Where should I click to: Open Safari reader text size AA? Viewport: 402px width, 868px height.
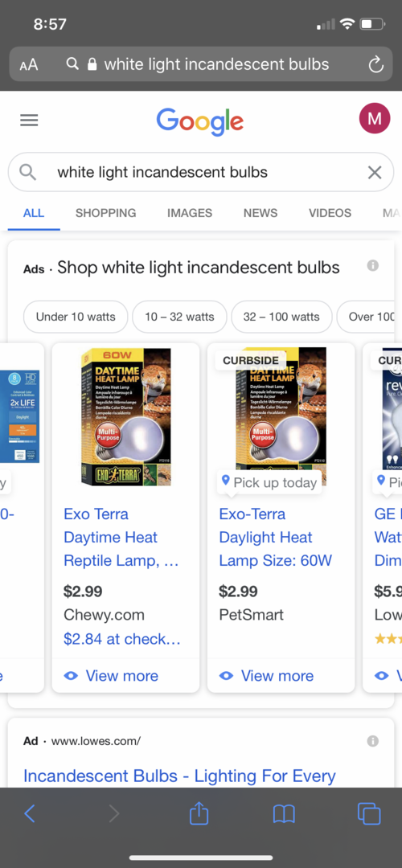point(29,65)
